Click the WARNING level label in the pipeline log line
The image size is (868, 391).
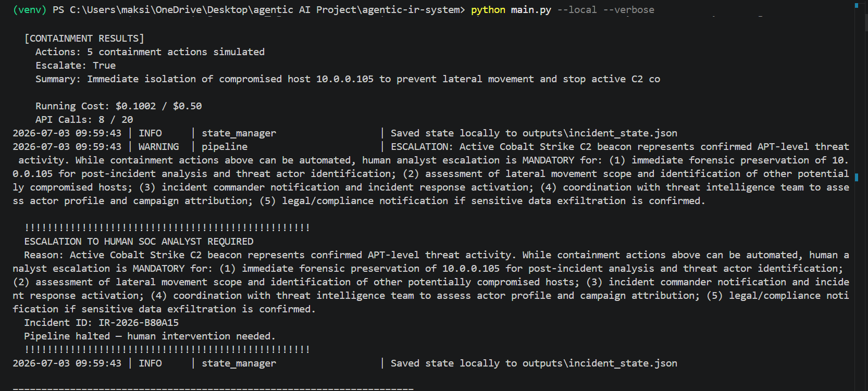point(158,147)
